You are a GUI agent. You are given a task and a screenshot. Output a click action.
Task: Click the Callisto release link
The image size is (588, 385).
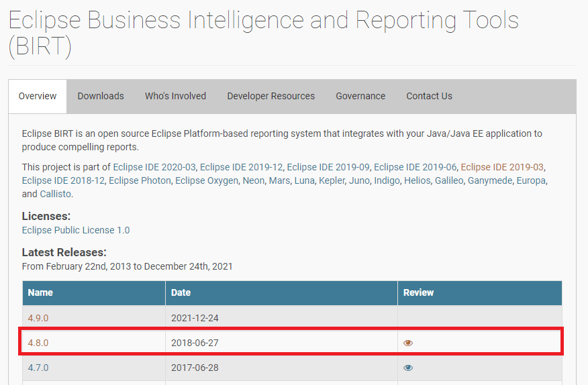[x=55, y=194]
